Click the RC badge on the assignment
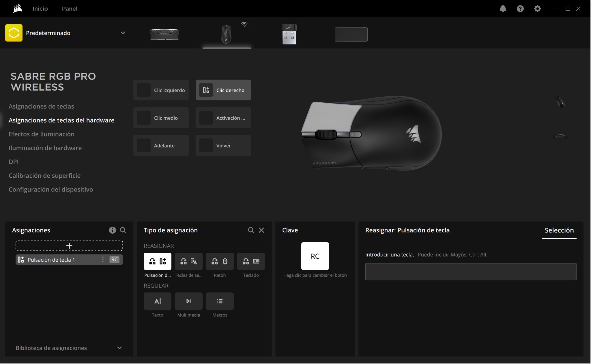 (115, 260)
